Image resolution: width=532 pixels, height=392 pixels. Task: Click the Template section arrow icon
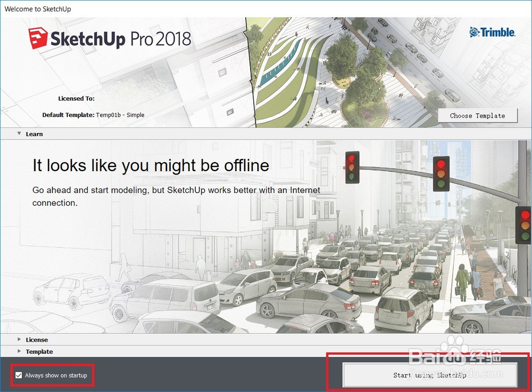click(x=19, y=352)
